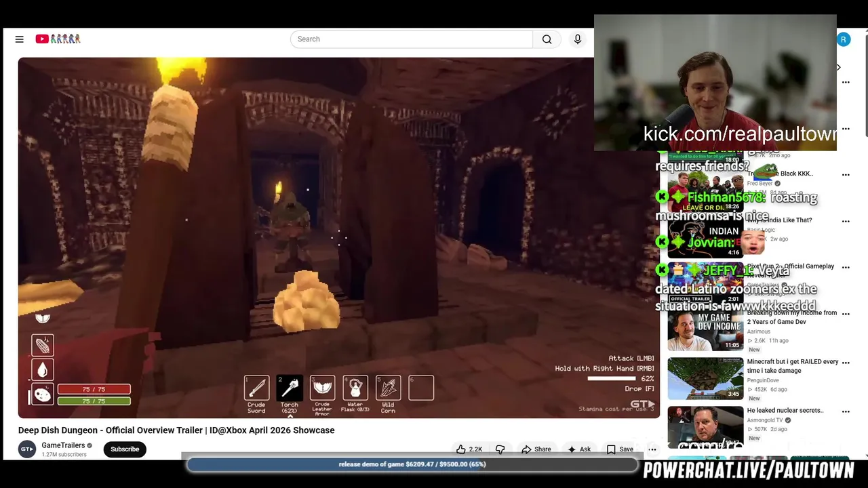Image resolution: width=868 pixels, height=488 pixels.
Task: Open "Minecraft but i get RAILED" video title
Action: pyautogui.click(x=793, y=366)
